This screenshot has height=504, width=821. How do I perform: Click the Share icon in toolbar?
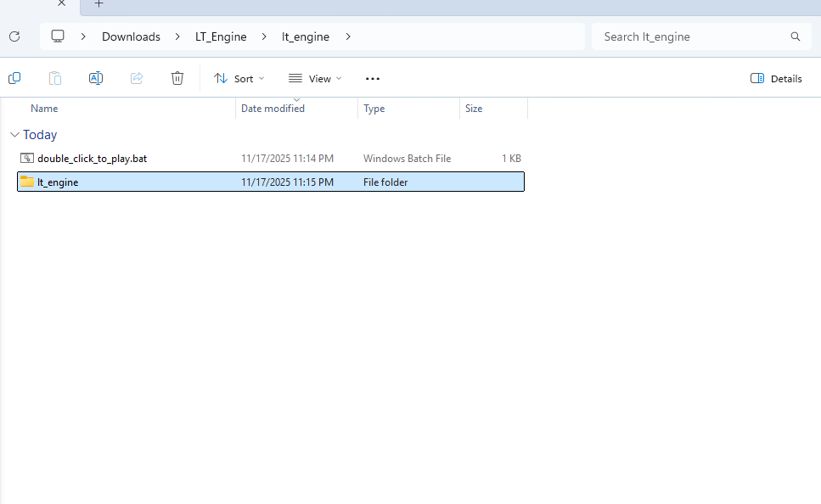(x=137, y=79)
